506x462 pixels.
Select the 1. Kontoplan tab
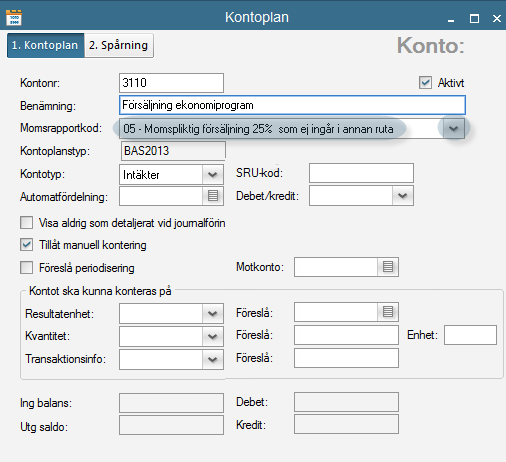pyautogui.click(x=45, y=45)
